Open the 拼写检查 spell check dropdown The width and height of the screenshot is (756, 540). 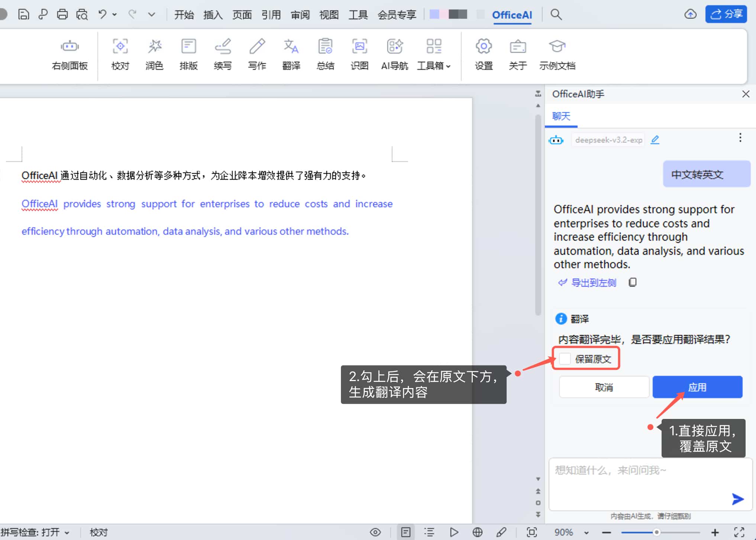tap(67, 533)
